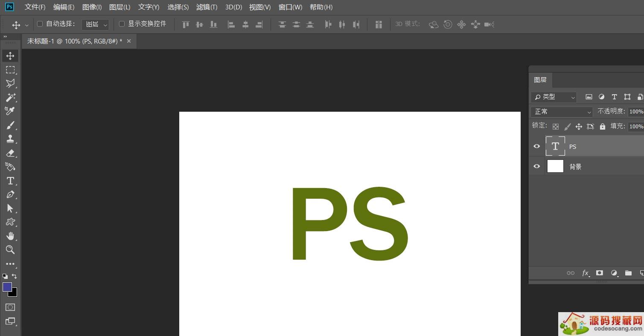Screen dimensions: 644x336
Task: Select the Hand tool
Action: [x=10, y=236]
